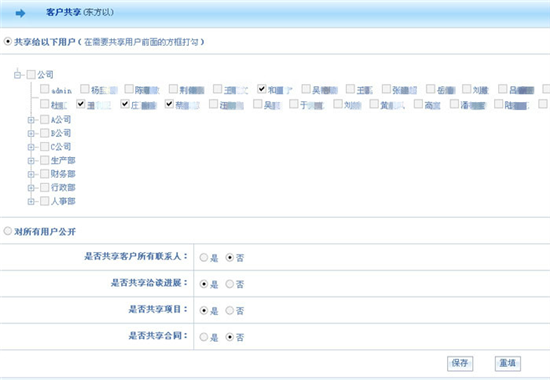Viewport: 550px width, 380px height.
Task: Check the user checkbox starting with 潘
Action: (x=454, y=104)
